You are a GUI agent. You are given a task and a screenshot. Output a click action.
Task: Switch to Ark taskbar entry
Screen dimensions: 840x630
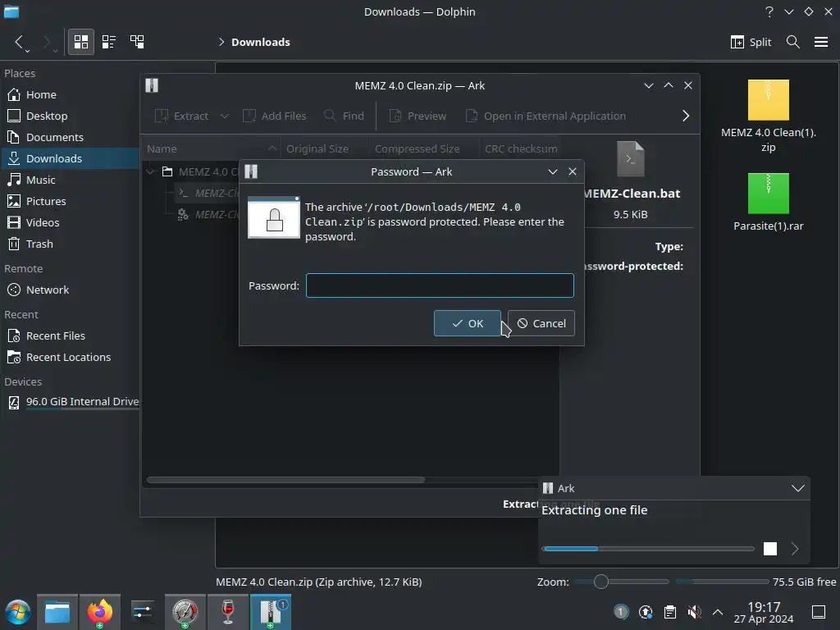point(271,612)
